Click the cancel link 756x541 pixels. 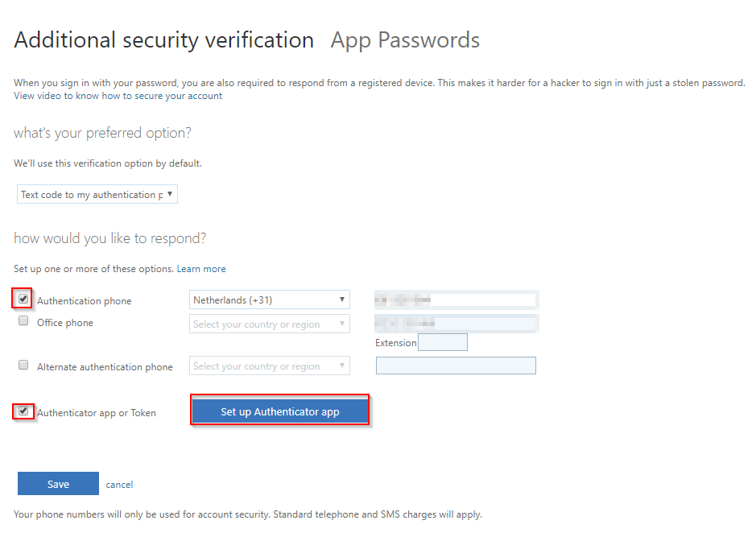pos(120,485)
